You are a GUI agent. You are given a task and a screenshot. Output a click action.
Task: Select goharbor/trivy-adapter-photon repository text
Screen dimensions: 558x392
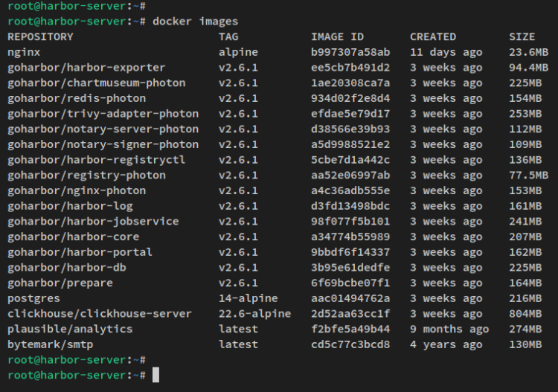tap(103, 114)
